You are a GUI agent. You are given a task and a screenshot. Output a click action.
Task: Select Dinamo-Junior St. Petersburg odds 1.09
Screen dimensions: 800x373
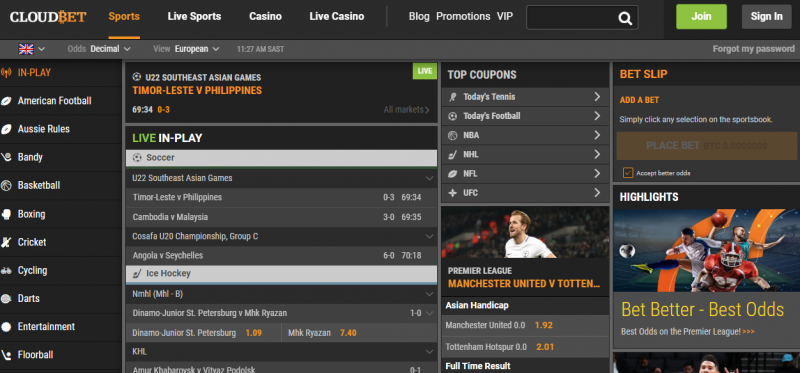coord(254,333)
